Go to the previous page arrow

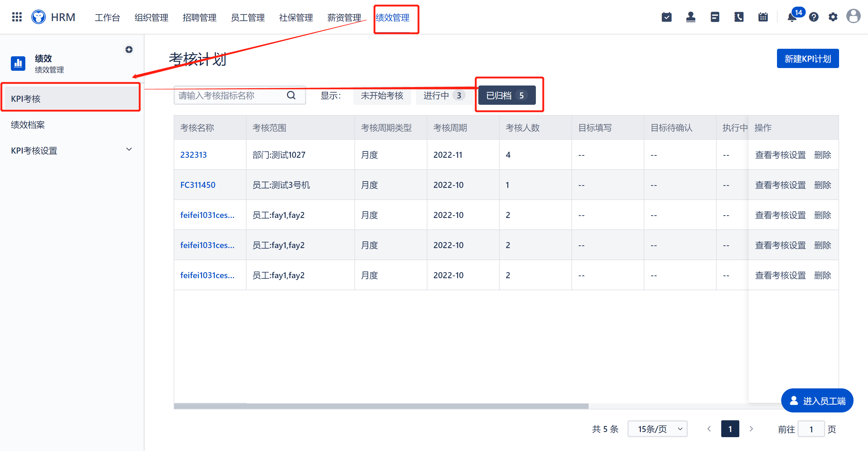[x=709, y=428]
